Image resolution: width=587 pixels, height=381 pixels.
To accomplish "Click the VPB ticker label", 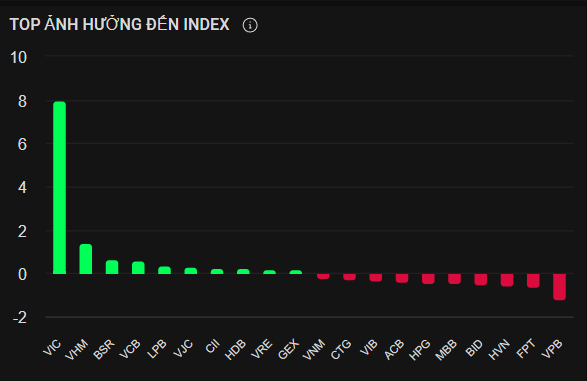I will coord(552,349).
